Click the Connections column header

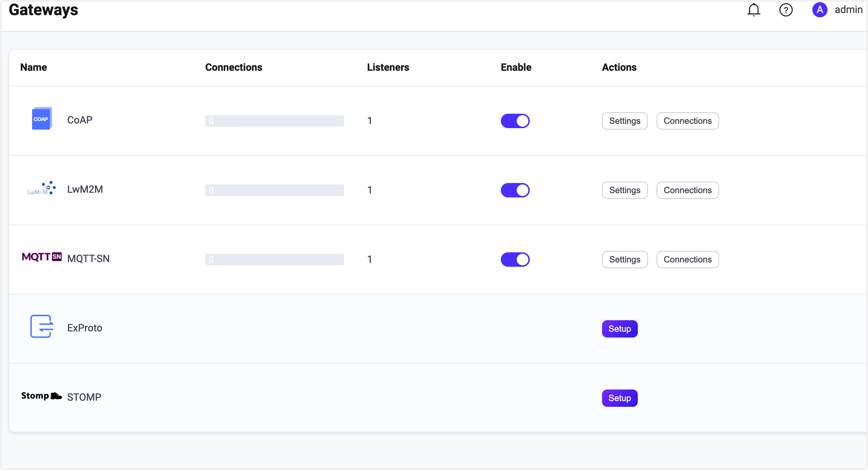point(233,68)
